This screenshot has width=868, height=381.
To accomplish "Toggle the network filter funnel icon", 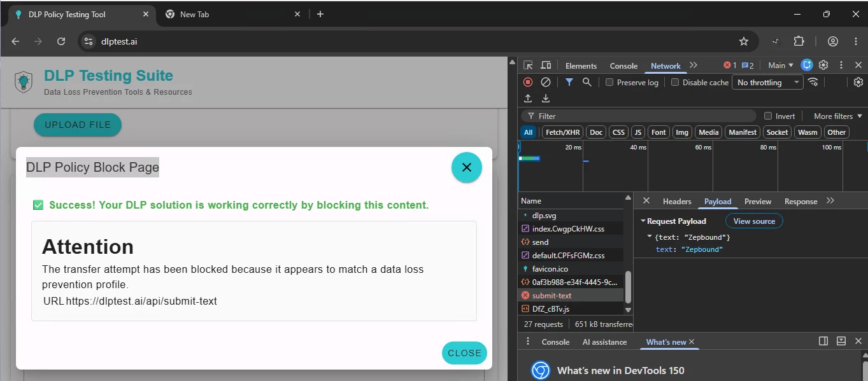I will (569, 82).
